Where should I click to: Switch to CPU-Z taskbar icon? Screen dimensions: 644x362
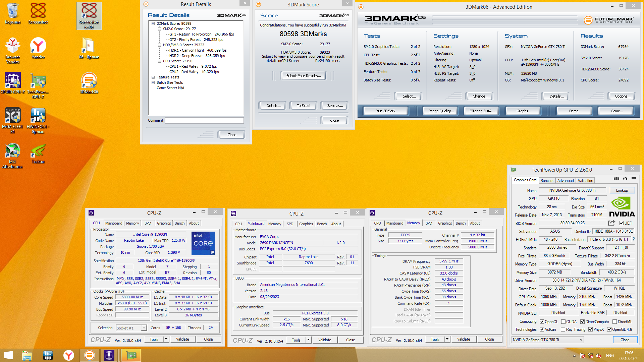[109, 355]
